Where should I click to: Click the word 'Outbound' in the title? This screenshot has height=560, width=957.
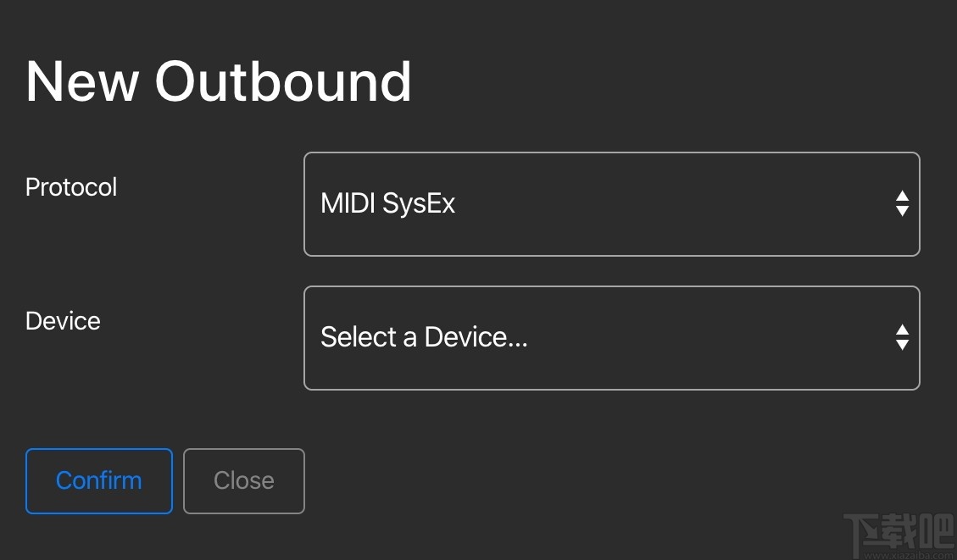(283, 82)
